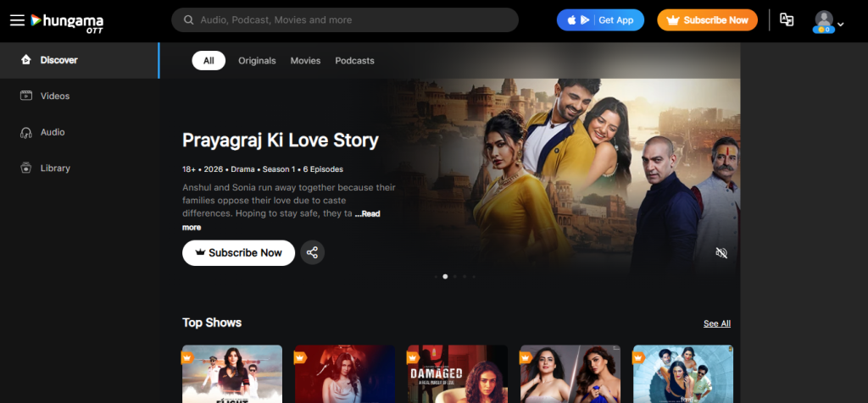Click the Get App button
868x403 pixels.
pyautogui.click(x=600, y=20)
